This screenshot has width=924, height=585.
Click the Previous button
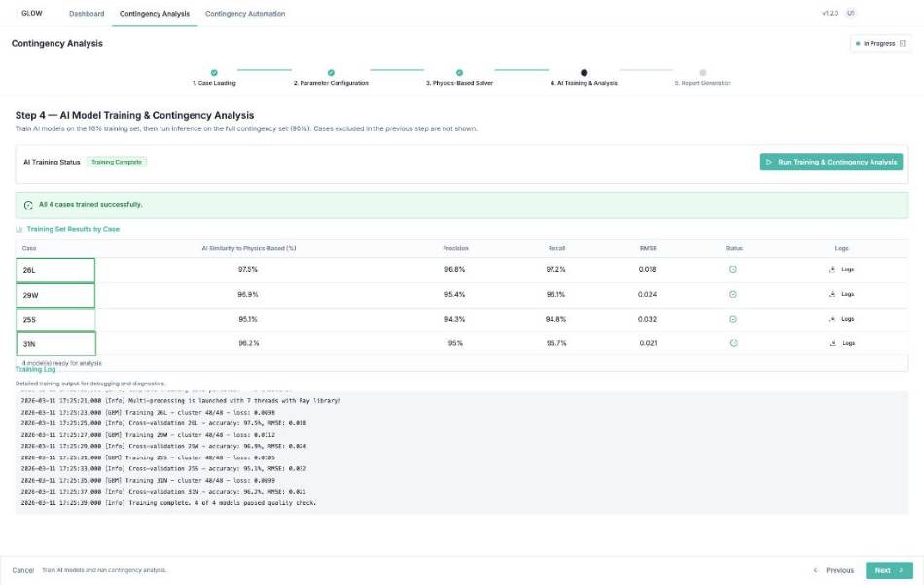(x=834, y=570)
